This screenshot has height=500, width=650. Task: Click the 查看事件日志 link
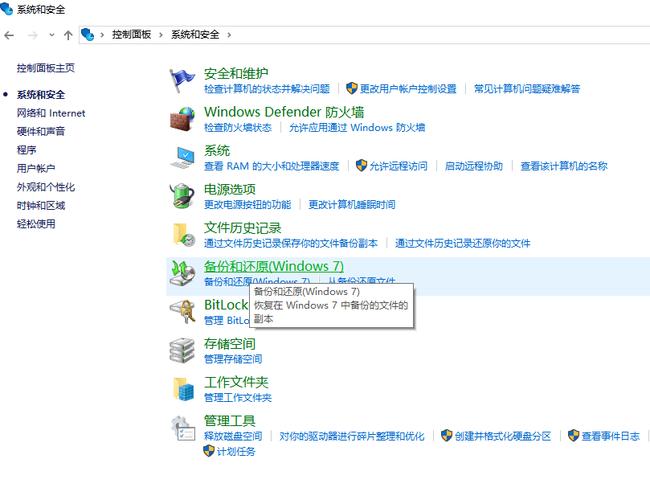pos(610,436)
